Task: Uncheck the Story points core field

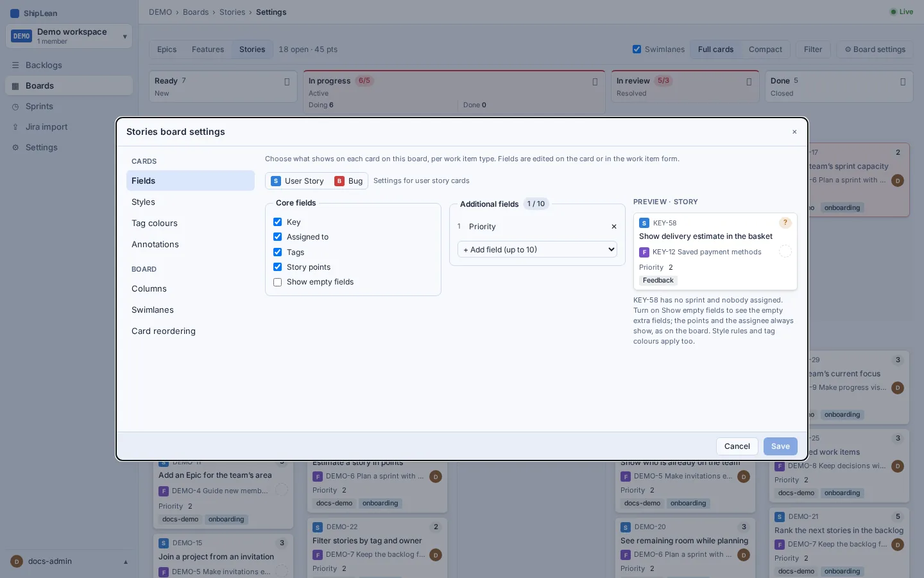Action: (x=278, y=267)
